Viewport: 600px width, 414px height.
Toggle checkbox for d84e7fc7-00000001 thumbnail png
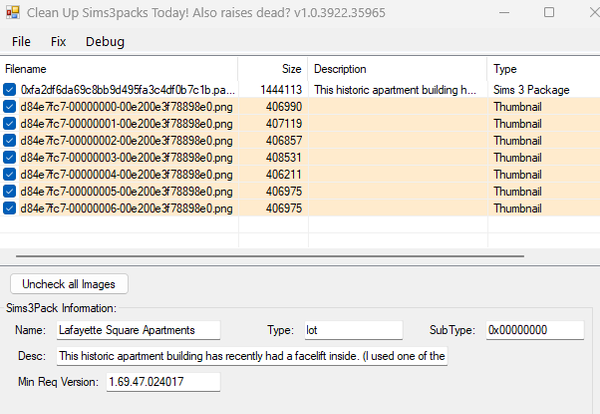tap(9, 124)
